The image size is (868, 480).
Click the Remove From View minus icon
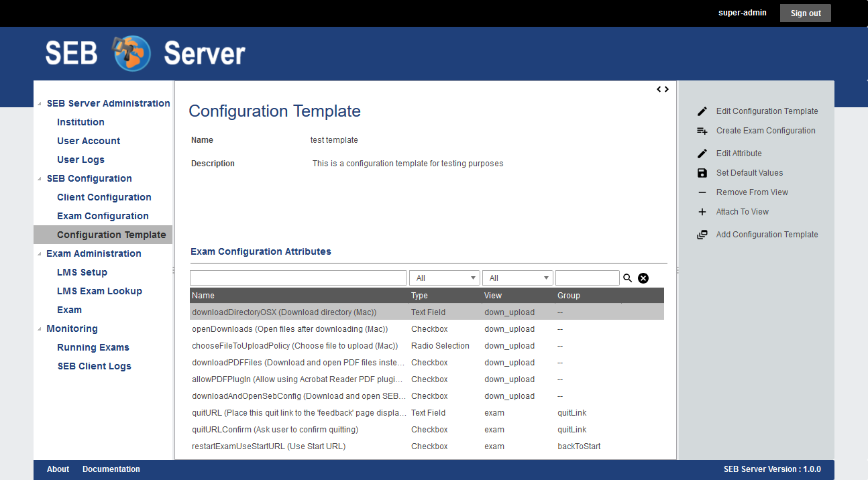click(x=702, y=192)
